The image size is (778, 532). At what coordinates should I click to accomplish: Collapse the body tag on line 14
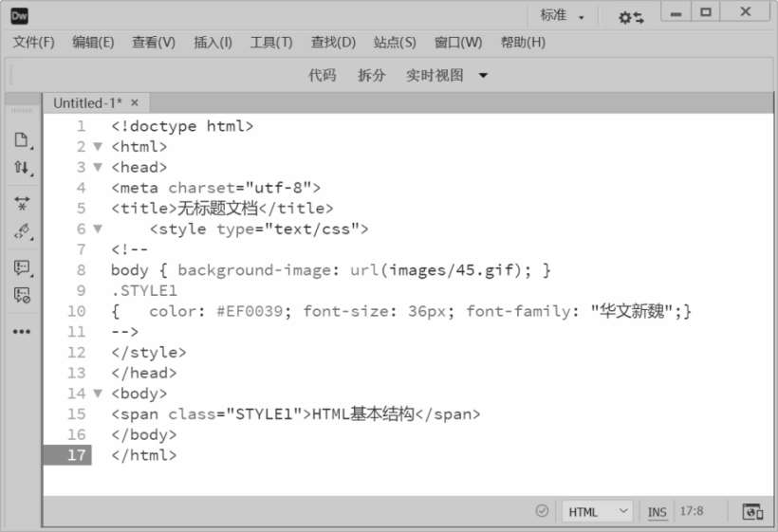point(97,394)
